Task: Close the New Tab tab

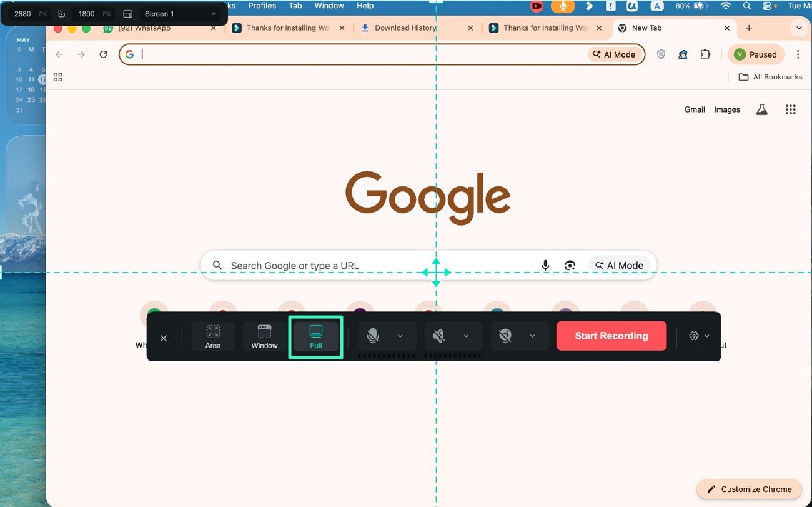Action: pos(727,28)
